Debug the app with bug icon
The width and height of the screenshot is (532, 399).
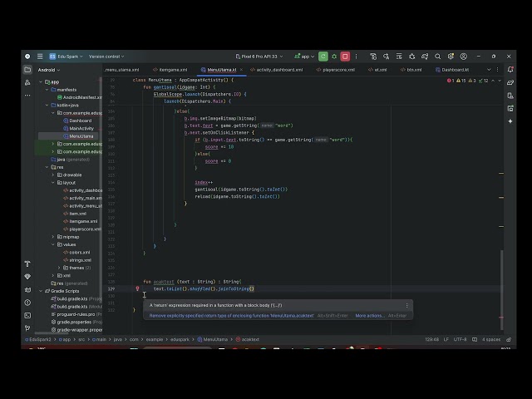[x=334, y=57]
